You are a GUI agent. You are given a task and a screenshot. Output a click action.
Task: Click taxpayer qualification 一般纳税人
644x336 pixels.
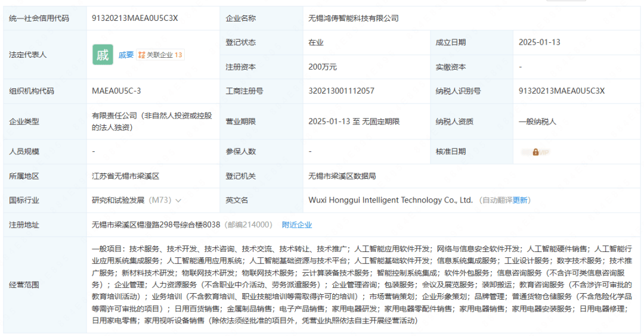tap(537, 122)
